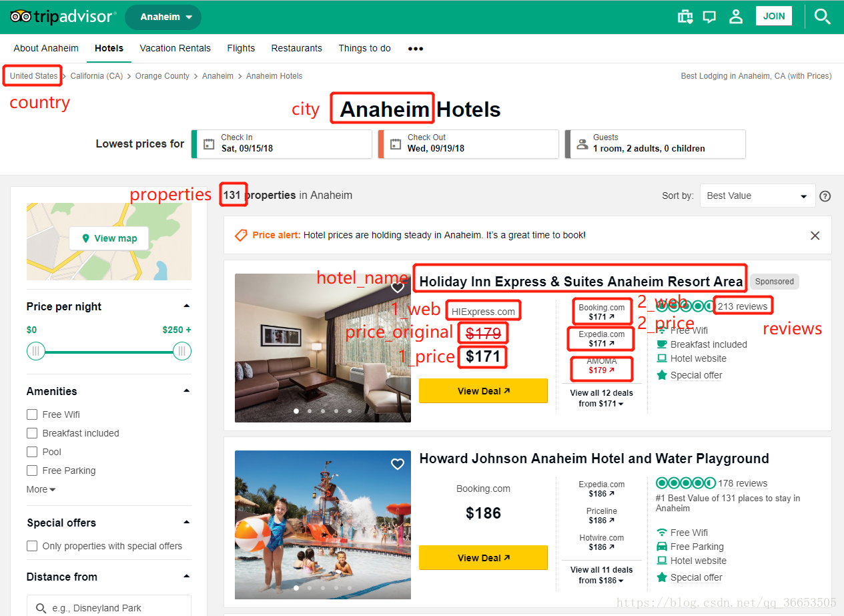Open Howard Johnson Anaheim Hotel title link
844x616 pixels.
point(594,458)
